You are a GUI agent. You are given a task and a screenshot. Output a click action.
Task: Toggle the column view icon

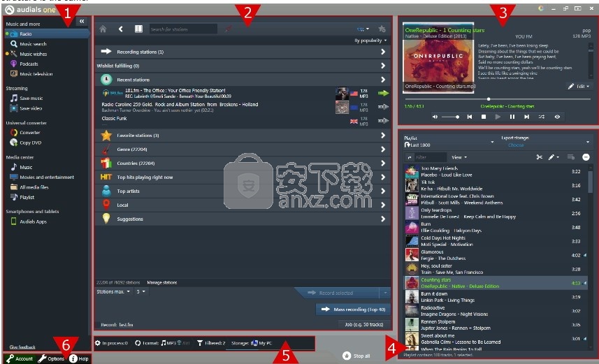coord(138,29)
